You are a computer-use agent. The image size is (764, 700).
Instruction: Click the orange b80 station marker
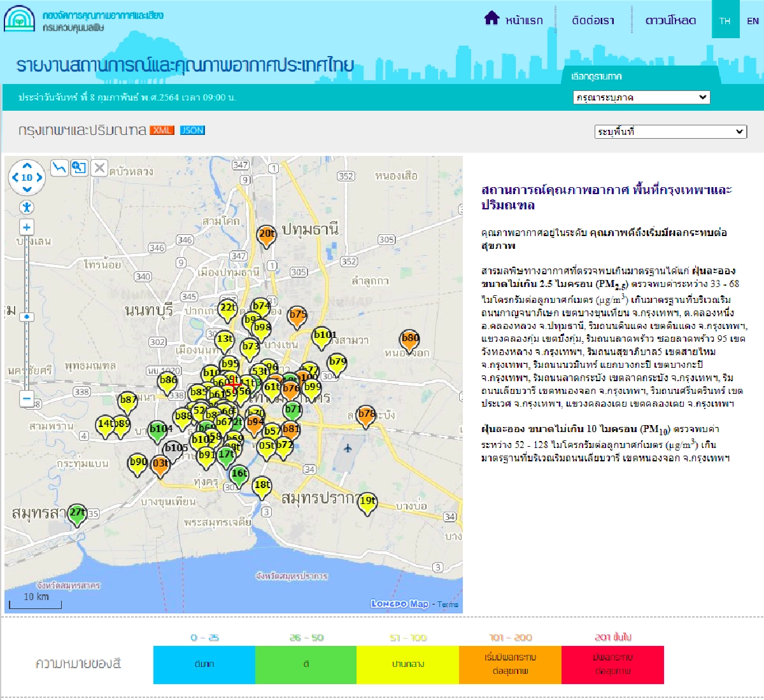[x=410, y=339]
